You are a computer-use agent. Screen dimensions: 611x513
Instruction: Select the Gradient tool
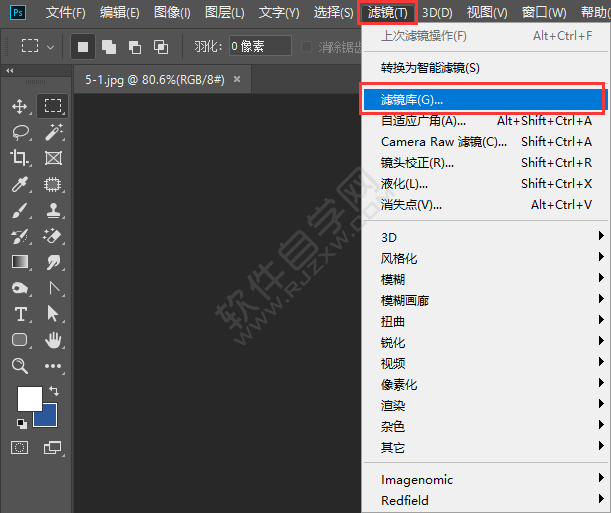pyautogui.click(x=20, y=262)
